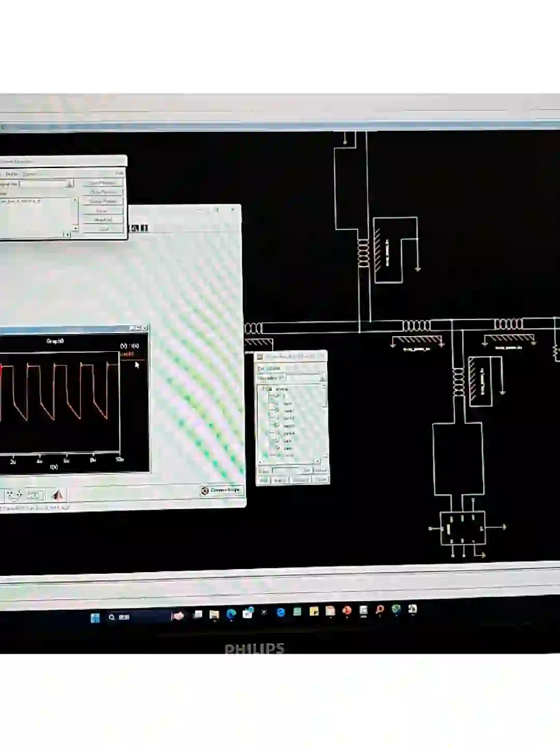Select the plotfile entry in Signal Manager's list
This screenshot has height=747, width=560.
pyautogui.click(x=21, y=201)
